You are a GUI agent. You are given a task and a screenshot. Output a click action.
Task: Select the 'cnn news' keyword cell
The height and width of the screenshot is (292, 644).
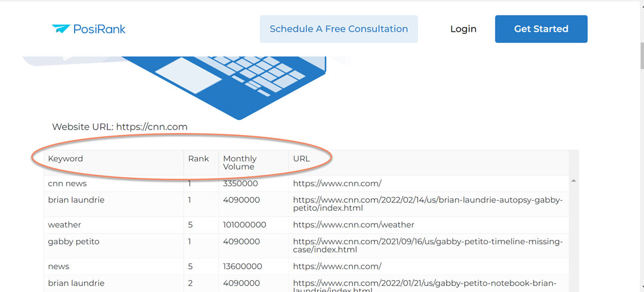coord(67,183)
